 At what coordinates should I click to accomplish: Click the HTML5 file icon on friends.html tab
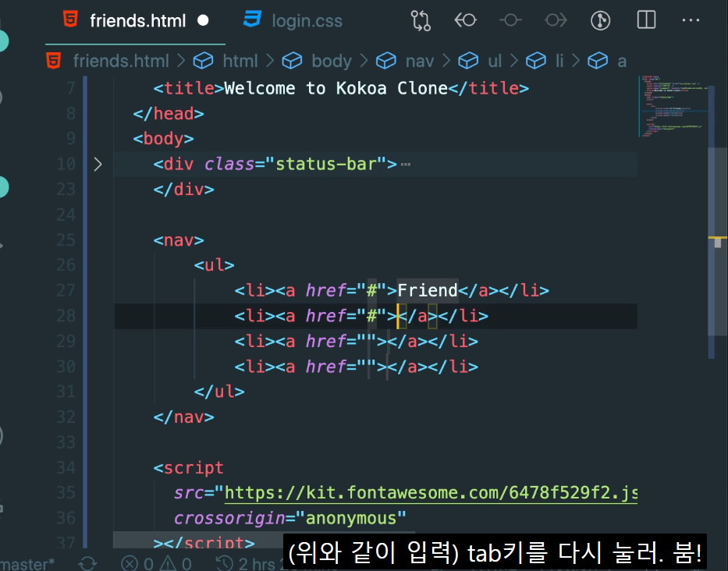click(70, 19)
